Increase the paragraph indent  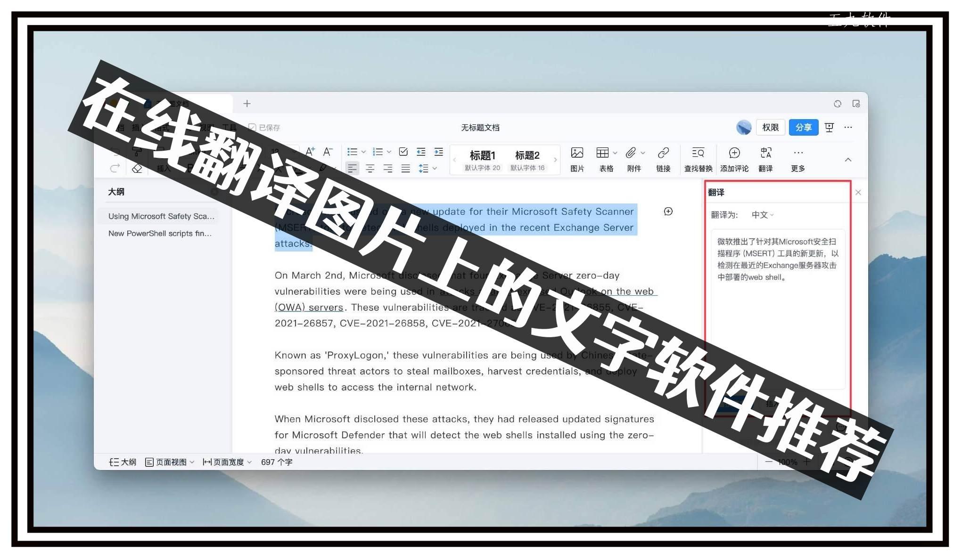pos(438,152)
